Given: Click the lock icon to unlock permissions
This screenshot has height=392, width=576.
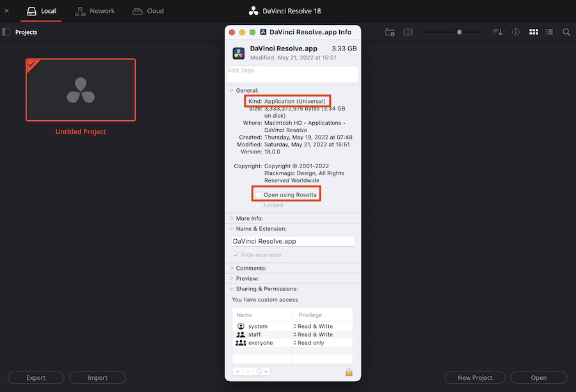Looking at the screenshot, I should (x=349, y=372).
